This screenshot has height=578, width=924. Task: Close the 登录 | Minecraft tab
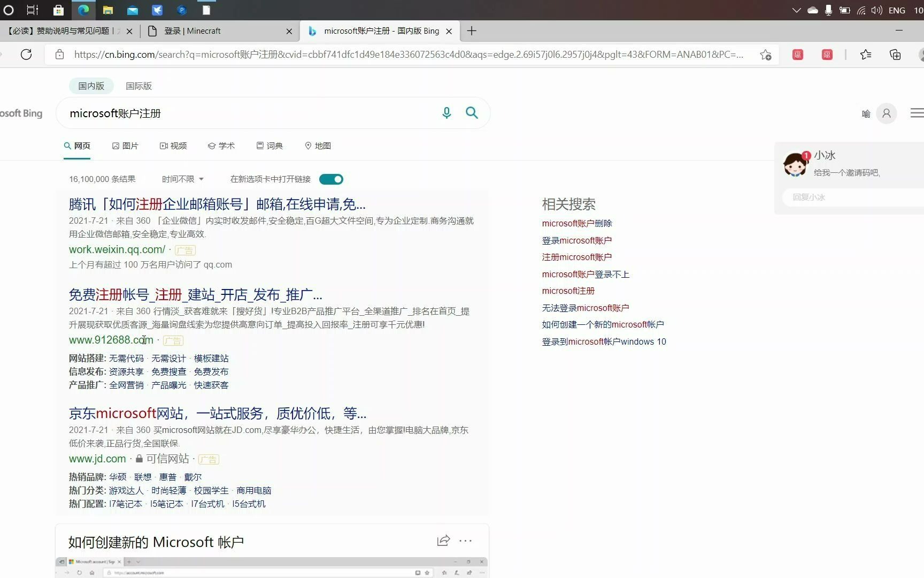[289, 32]
